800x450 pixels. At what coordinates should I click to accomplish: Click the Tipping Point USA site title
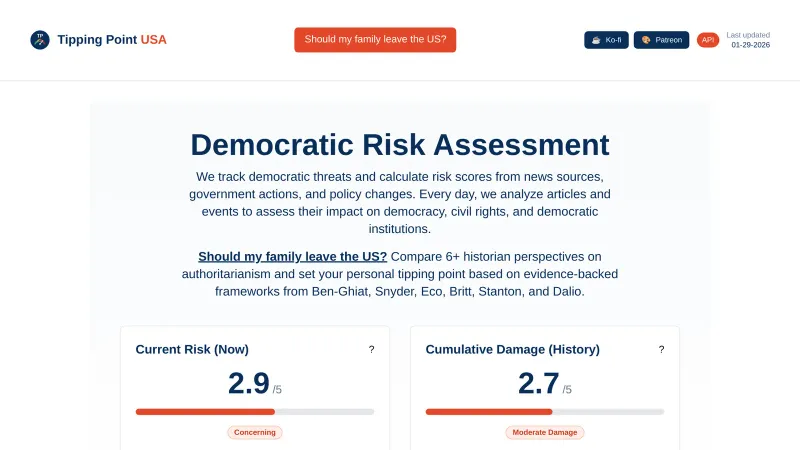coord(112,40)
